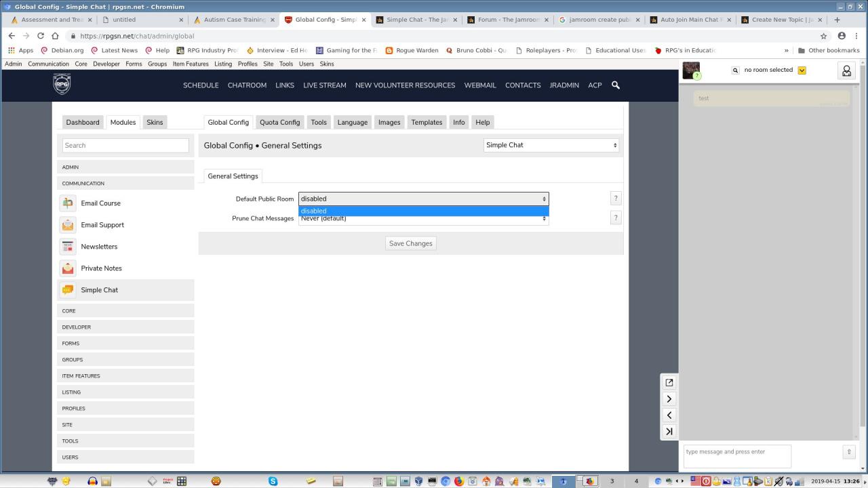Show more bookmarks with the chevron
This screenshot has height=488, width=868.
click(787, 50)
